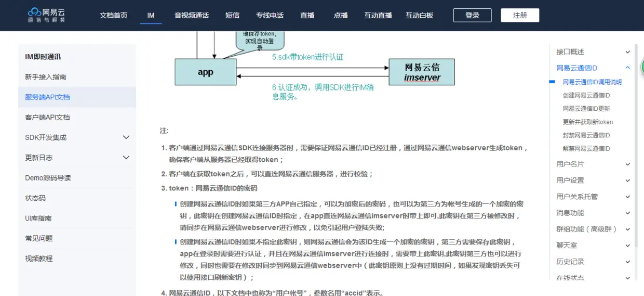Collapse the 网易云通信ID section chevron
Image resolution: width=644 pixels, height=296 pixels.
[628, 68]
